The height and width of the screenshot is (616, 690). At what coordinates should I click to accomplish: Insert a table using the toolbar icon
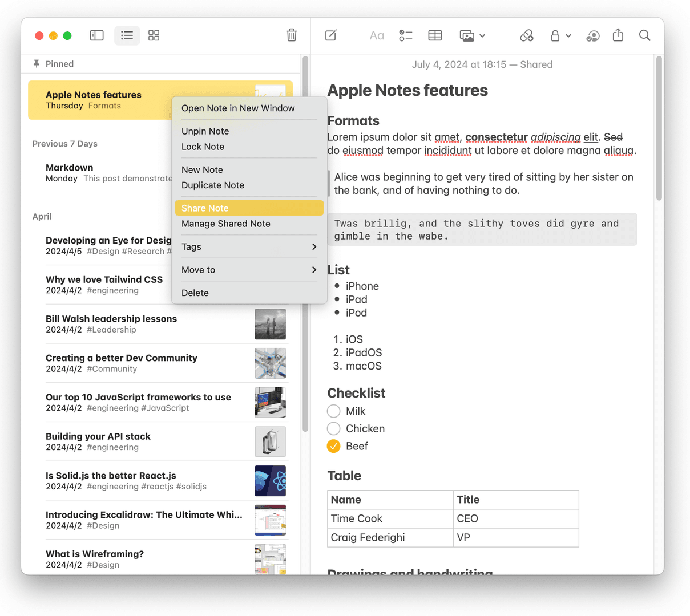tap(435, 35)
